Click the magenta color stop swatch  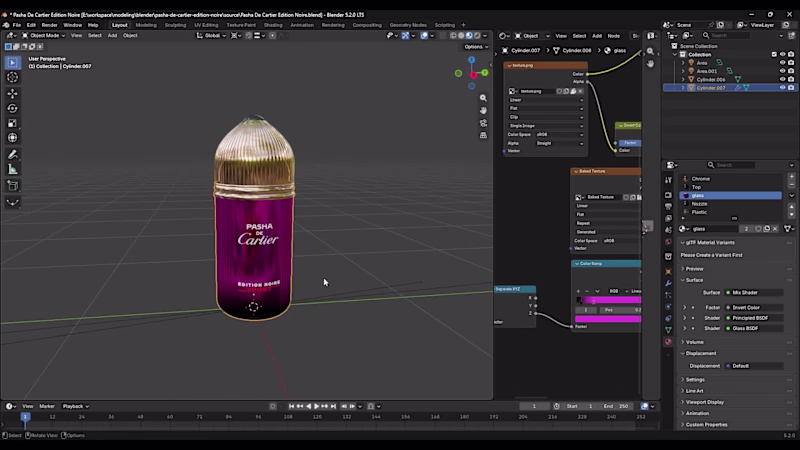click(x=608, y=319)
